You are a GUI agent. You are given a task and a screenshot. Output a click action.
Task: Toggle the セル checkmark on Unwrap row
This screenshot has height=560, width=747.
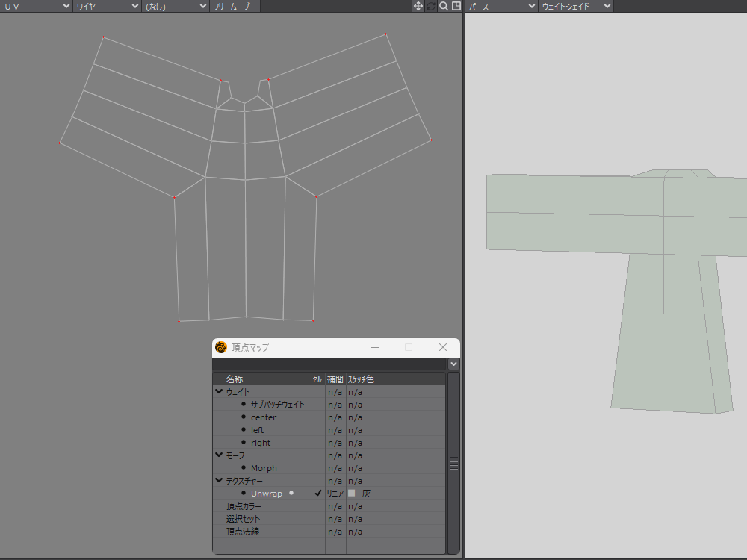(x=318, y=494)
